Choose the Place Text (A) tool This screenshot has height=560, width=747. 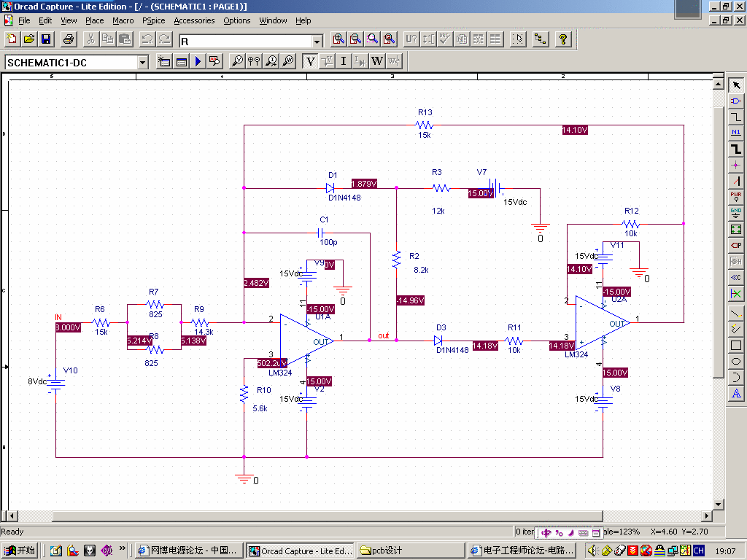click(736, 394)
